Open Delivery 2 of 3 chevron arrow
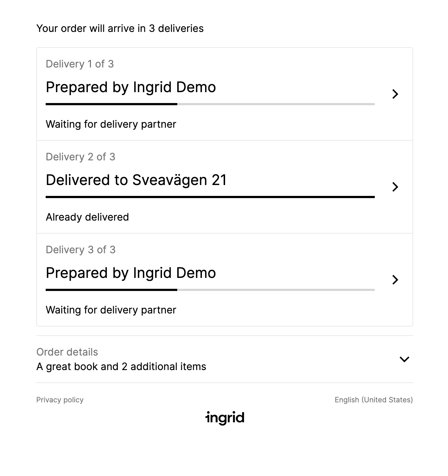Image resolution: width=448 pixels, height=476 pixels. coord(395,187)
